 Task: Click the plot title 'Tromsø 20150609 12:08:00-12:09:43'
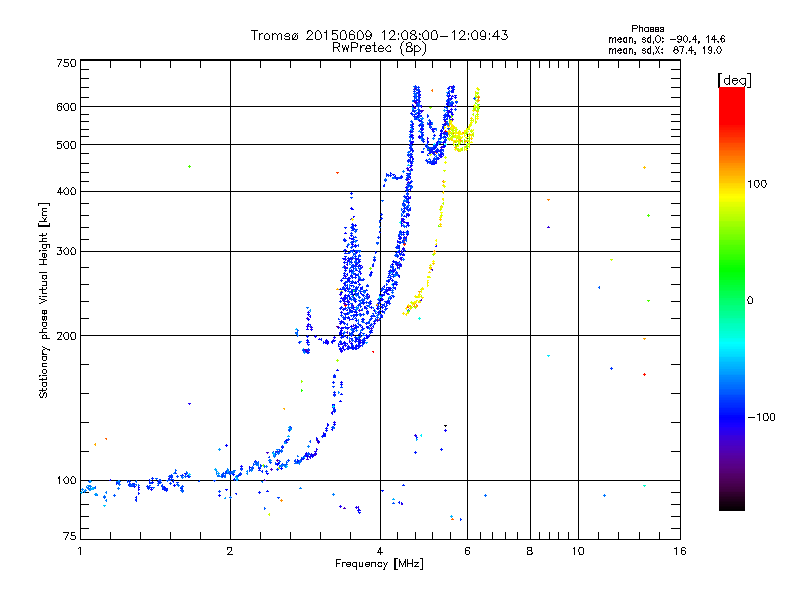379,35
